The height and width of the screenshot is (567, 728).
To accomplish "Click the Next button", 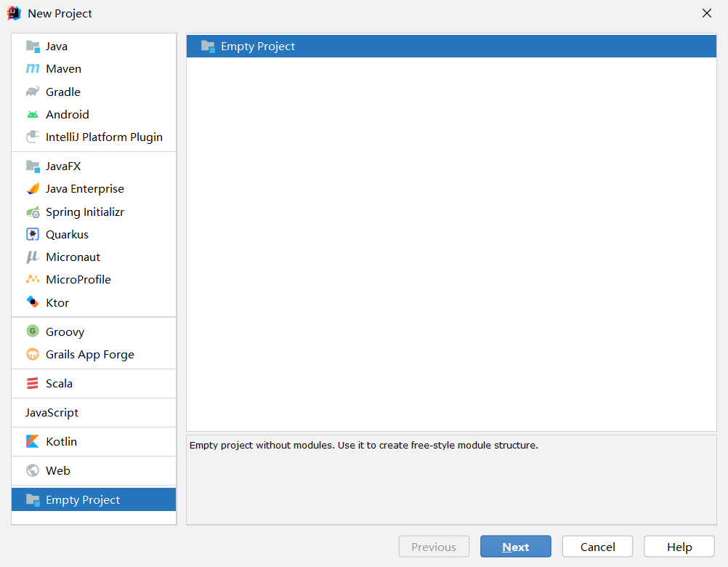I will (x=516, y=546).
